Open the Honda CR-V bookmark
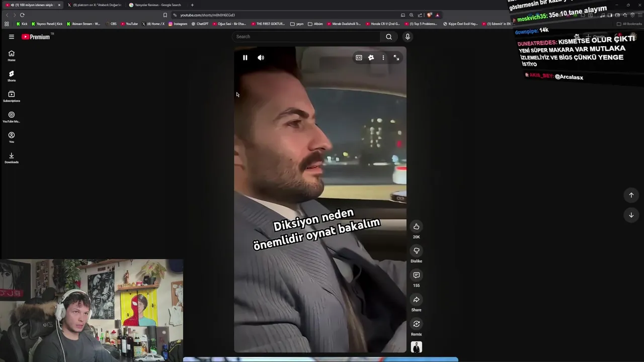 (382, 24)
